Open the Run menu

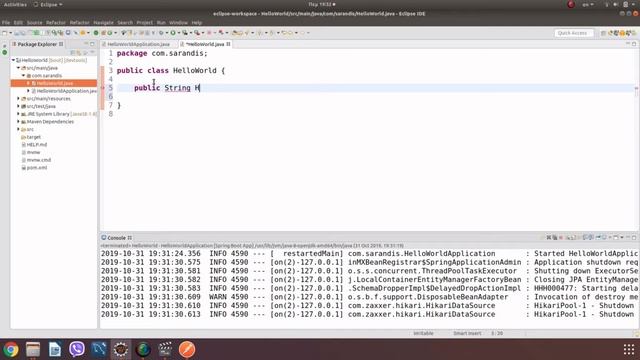(x=161, y=22)
